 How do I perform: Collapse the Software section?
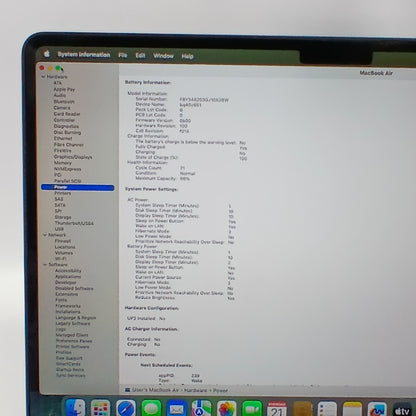point(45,265)
